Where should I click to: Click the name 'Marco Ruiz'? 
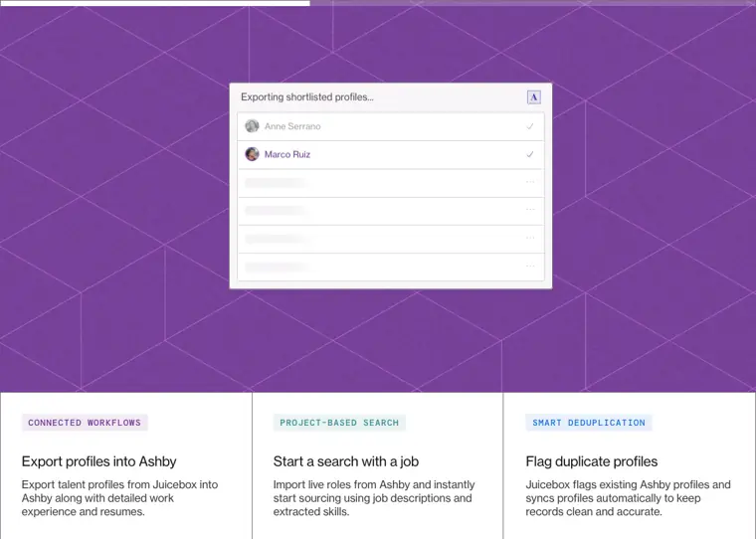click(x=287, y=154)
